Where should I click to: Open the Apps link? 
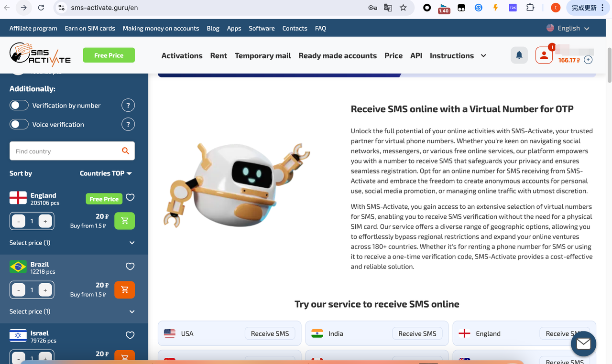[234, 28]
